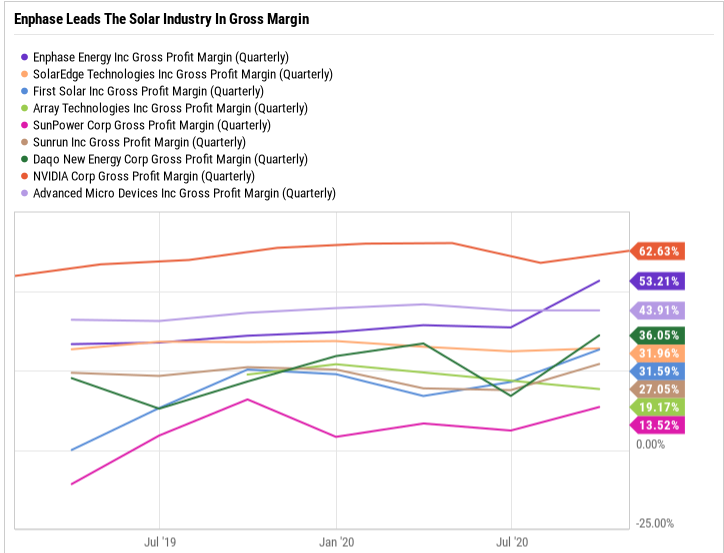Click the 53.21% value tag

click(x=658, y=281)
